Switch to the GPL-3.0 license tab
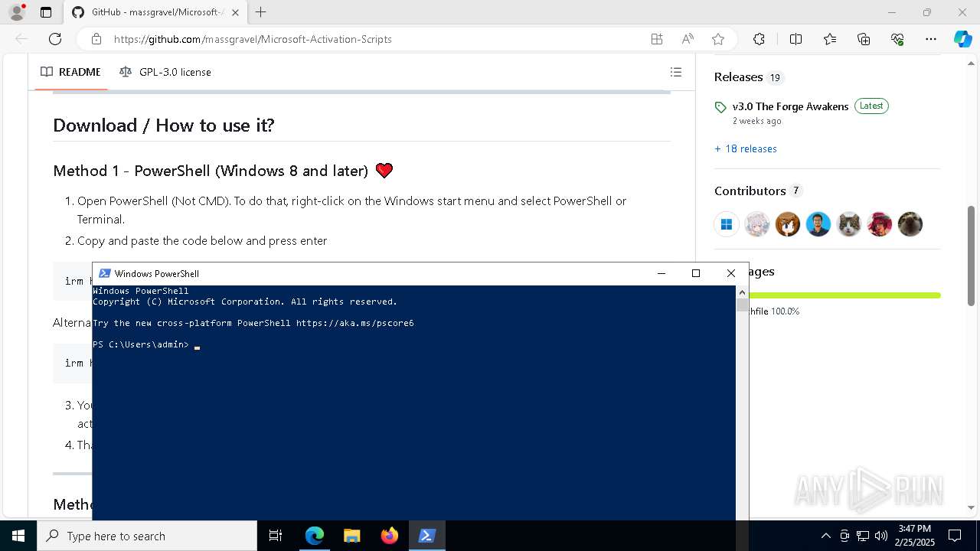The height and width of the screenshot is (551, 980). (165, 72)
